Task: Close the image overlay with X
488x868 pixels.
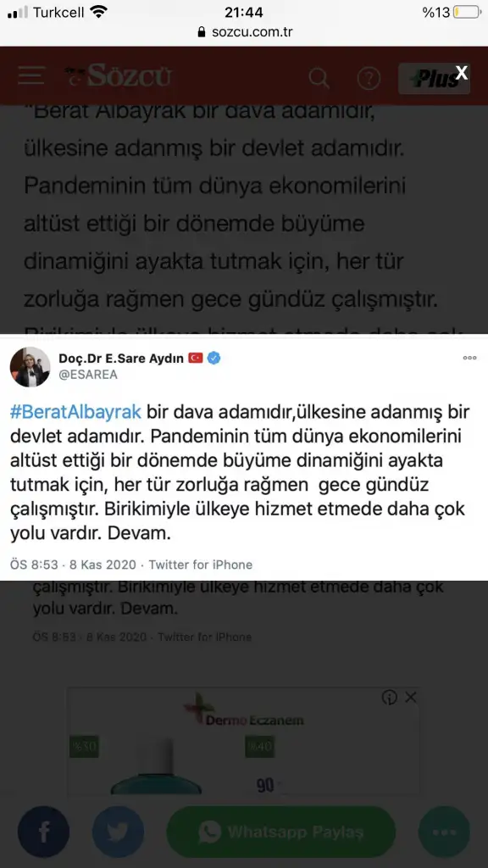Action: pos(462,73)
